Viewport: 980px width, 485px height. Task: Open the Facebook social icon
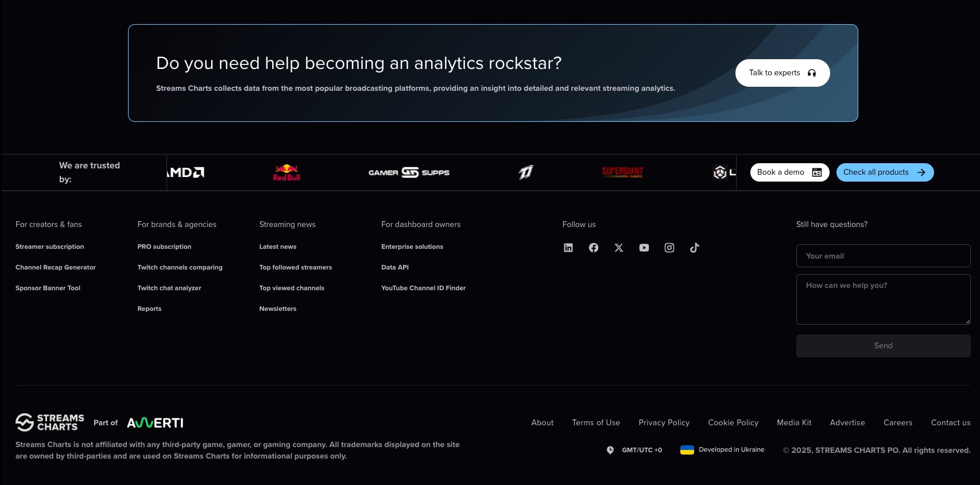click(x=594, y=248)
